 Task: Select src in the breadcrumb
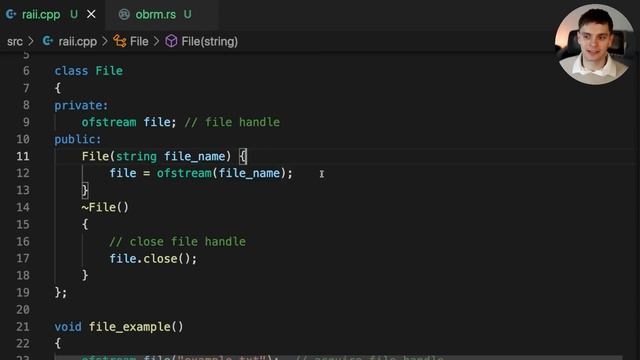[x=15, y=41]
